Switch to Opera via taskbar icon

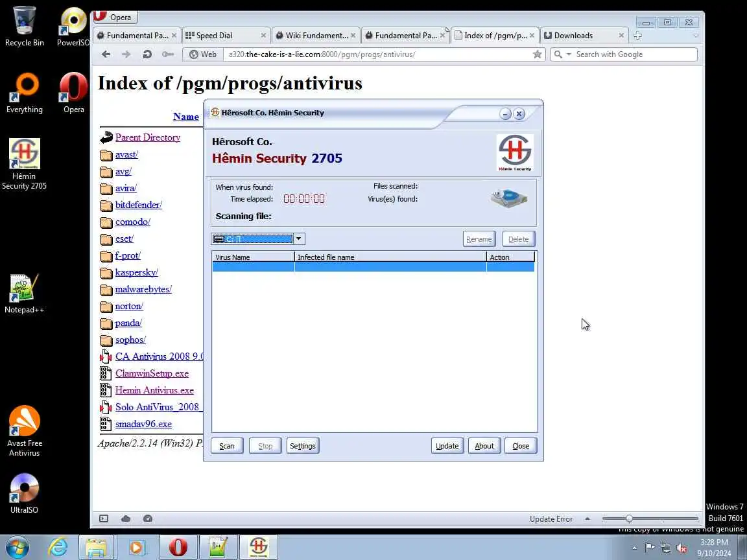pos(178,547)
